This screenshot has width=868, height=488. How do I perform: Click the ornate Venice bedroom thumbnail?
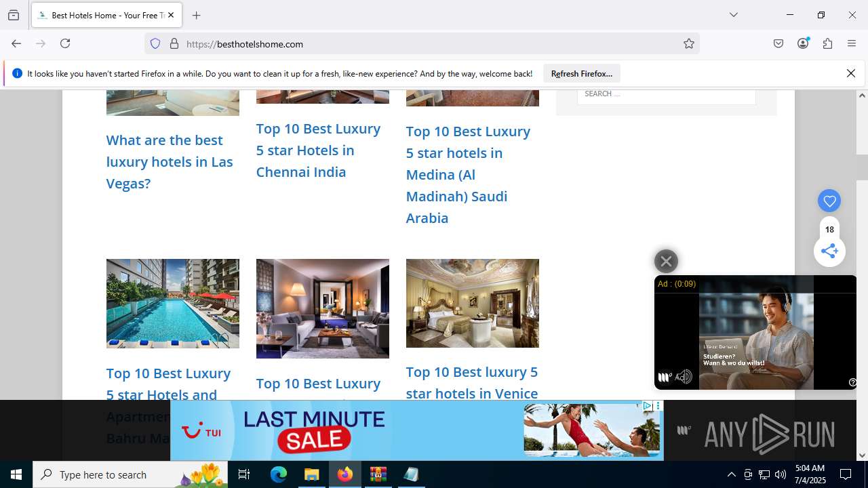click(473, 303)
